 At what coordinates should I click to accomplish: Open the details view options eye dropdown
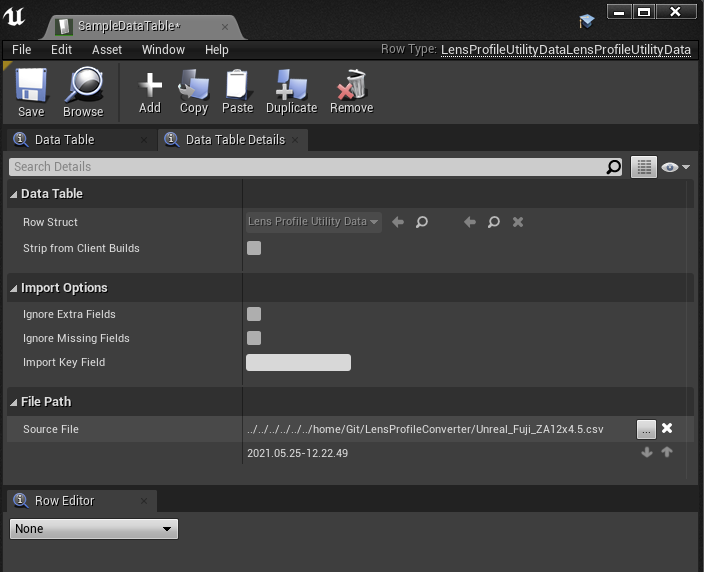click(677, 167)
